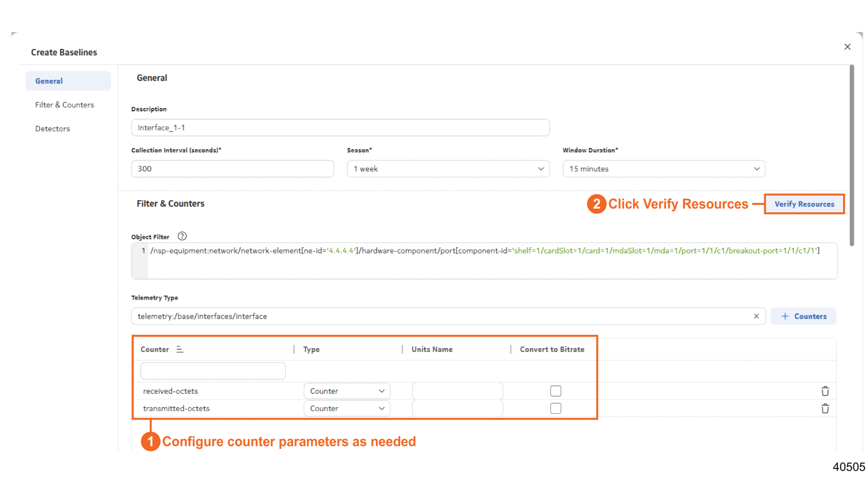Screen dimensions: 868x477
Task: Enable Convert to Bitrate for transmitted-octets
Action: [556, 408]
